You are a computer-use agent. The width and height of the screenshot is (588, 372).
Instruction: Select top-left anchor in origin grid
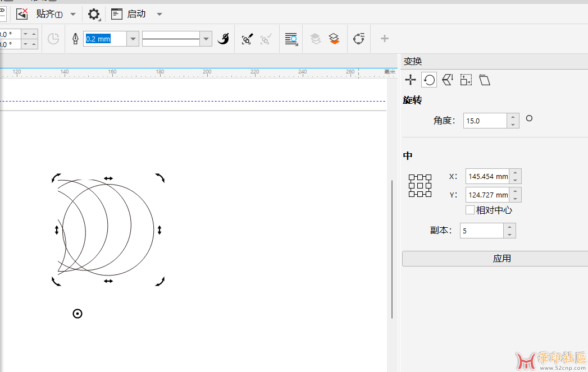click(411, 177)
